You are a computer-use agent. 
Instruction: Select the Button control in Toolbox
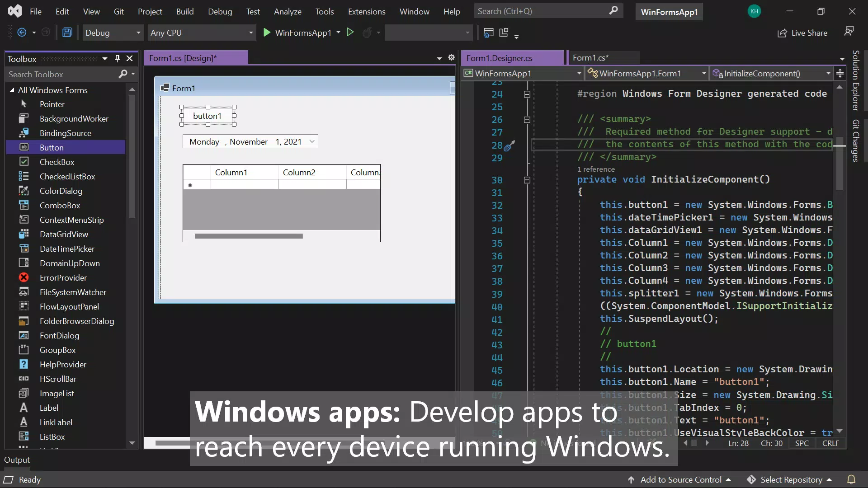[66, 147]
